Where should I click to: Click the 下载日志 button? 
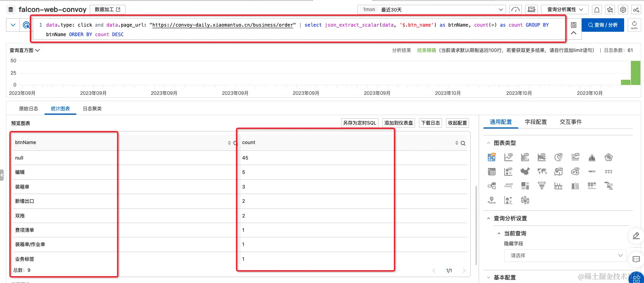point(431,123)
